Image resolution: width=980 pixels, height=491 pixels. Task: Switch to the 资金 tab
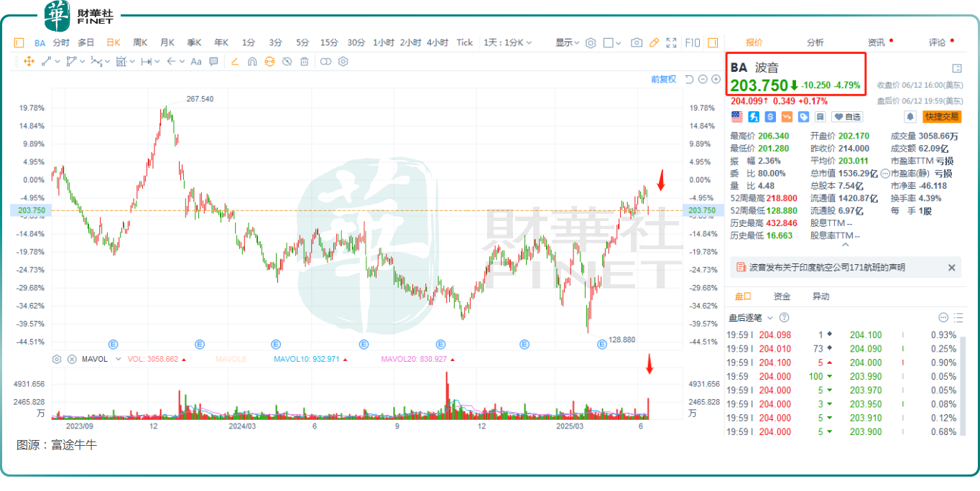click(782, 296)
